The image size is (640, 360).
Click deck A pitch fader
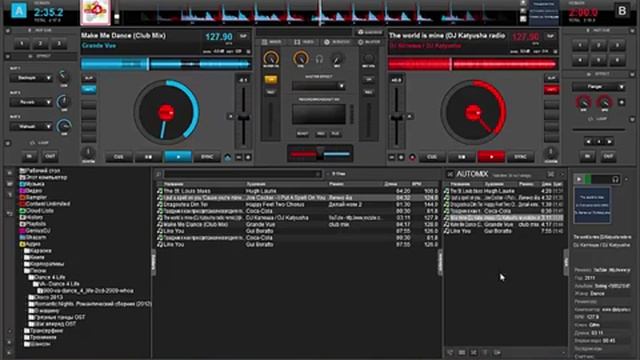tap(243, 117)
